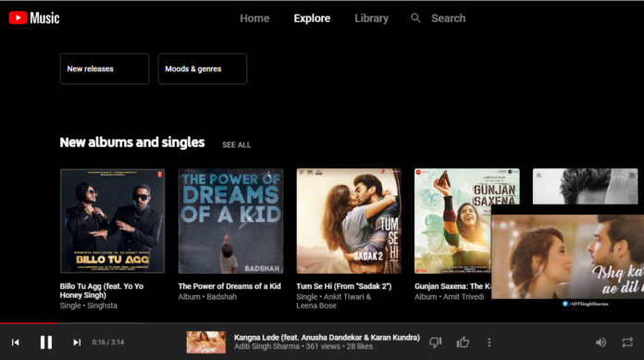Image resolution: width=644 pixels, height=360 pixels.
Task: Click the 0:16 / 3:14 time display
Action: (x=108, y=341)
